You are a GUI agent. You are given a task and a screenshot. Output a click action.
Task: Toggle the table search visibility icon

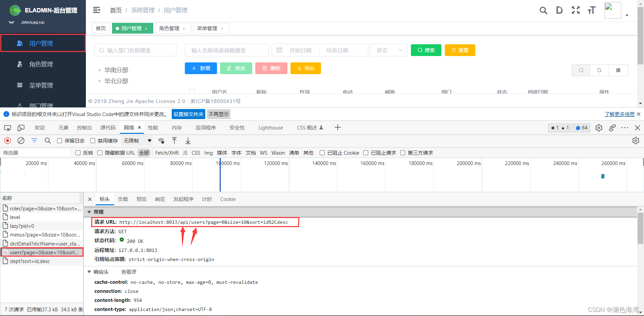pos(581,70)
